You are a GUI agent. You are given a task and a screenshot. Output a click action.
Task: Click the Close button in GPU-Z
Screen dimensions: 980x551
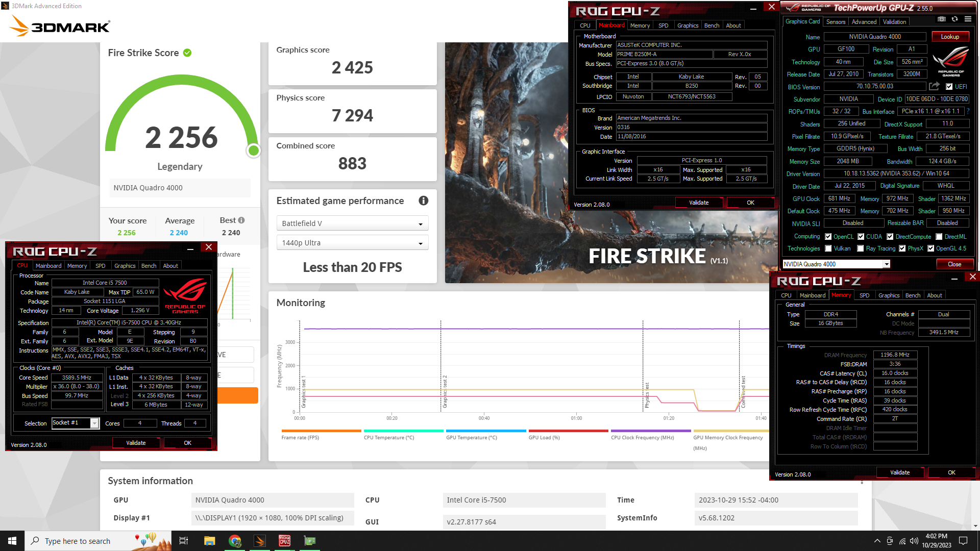coord(954,264)
